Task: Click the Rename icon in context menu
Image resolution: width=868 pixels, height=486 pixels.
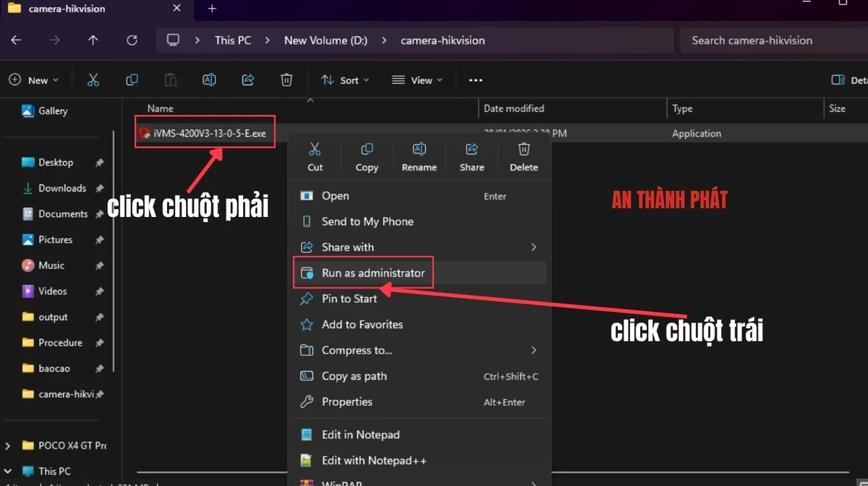Action: 419,150
